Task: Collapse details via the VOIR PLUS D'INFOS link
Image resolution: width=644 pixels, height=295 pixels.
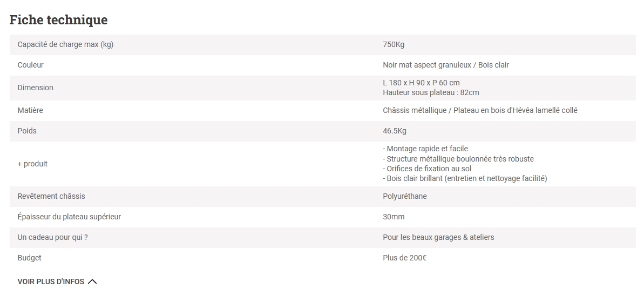Action: pyautogui.click(x=51, y=281)
